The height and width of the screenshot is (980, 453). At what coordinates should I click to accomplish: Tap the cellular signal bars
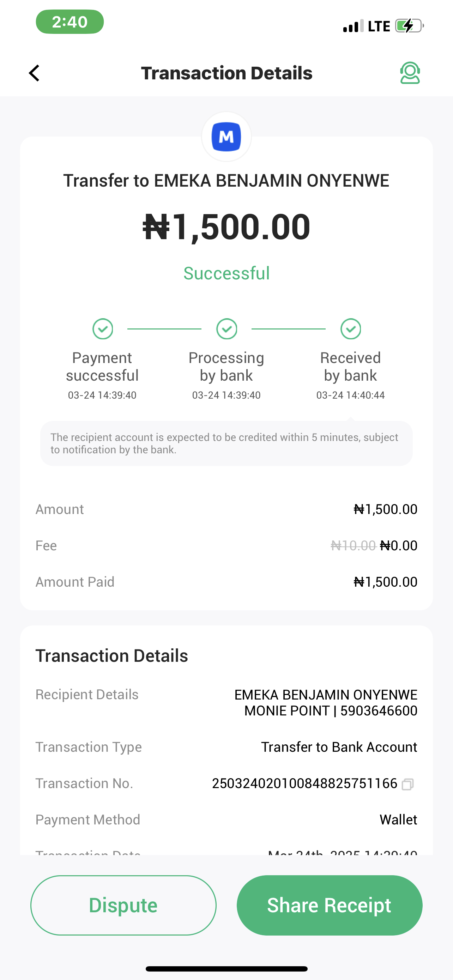click(353, 26)
